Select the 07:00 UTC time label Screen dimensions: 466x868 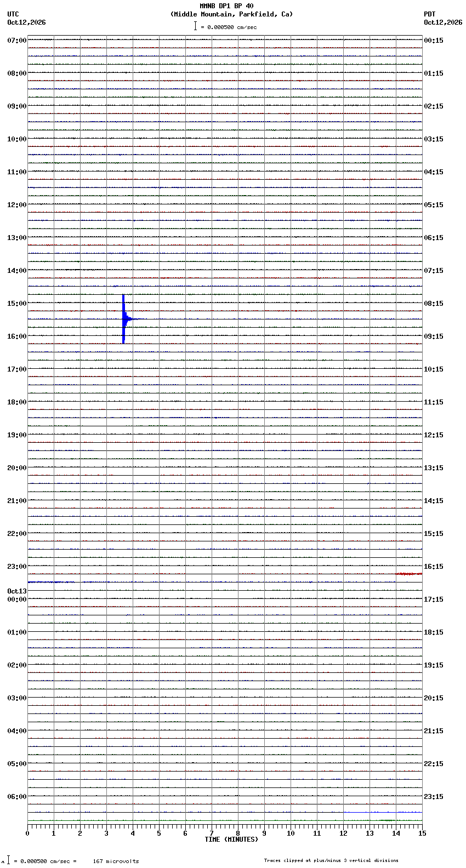pos(17,41)
